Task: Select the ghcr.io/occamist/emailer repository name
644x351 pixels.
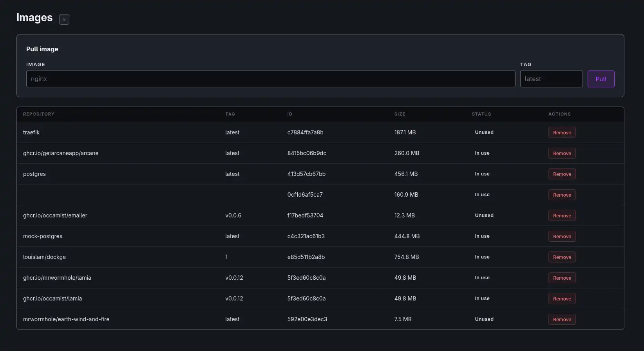Action: (55, 215)
